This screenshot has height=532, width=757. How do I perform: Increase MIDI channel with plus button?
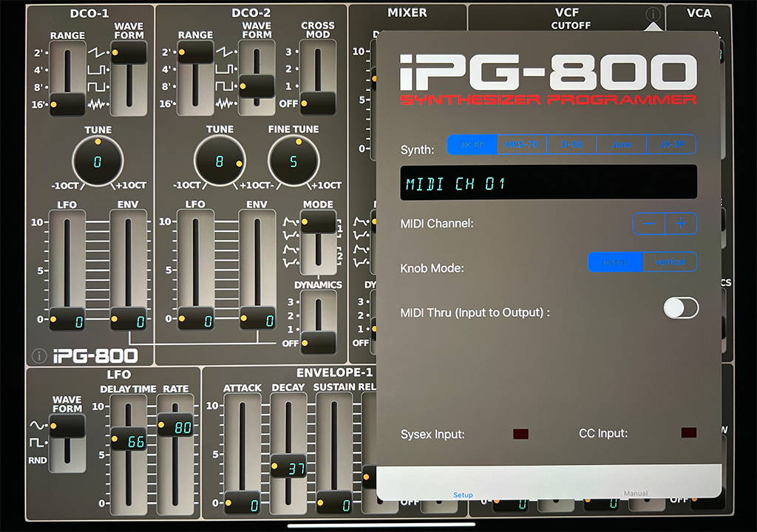click(x=681, y=223)
